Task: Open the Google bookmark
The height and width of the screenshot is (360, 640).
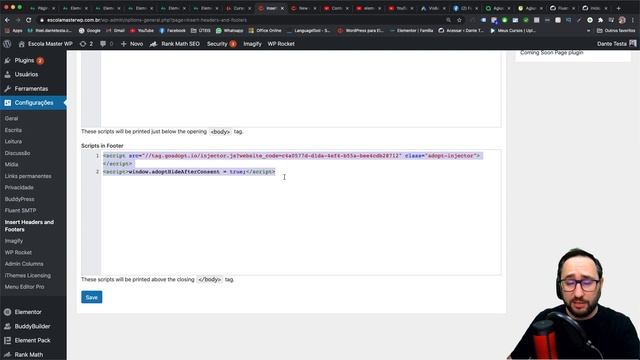Action: click(89, 31)
